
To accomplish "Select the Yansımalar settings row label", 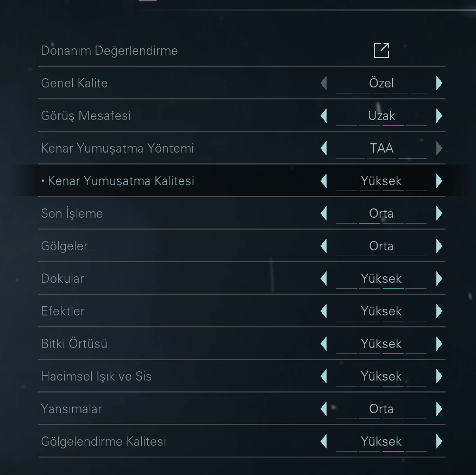I will [71, 409].
